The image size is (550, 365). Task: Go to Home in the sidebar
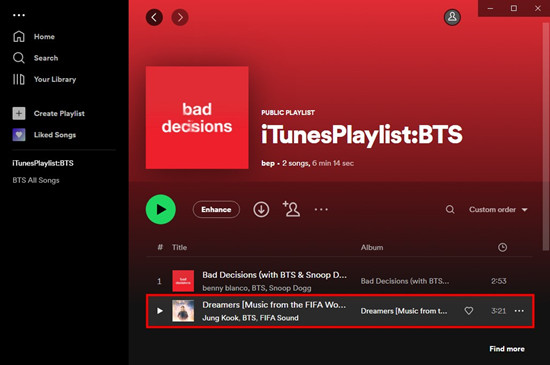(34, 36)
